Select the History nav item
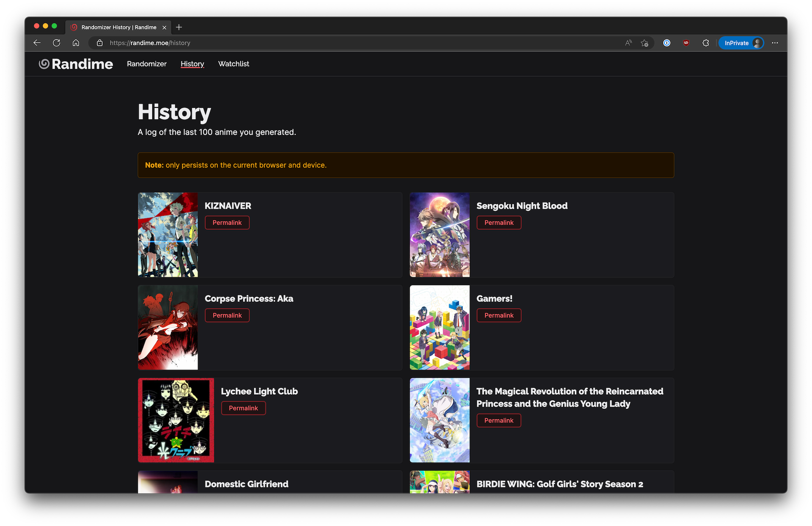812x526 pixels. pos(192,64)
